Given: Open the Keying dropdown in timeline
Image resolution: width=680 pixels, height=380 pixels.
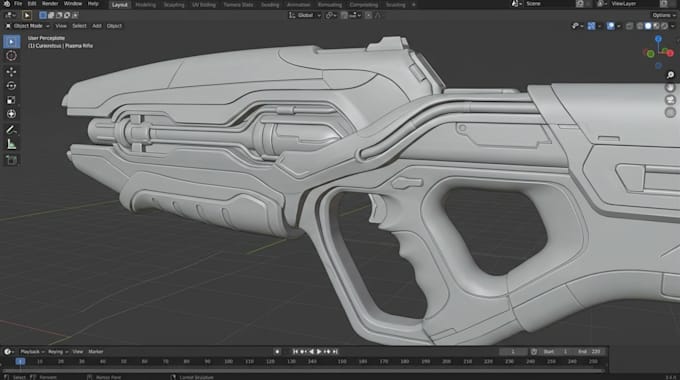Looking at the screenshot, I should 58,352.
